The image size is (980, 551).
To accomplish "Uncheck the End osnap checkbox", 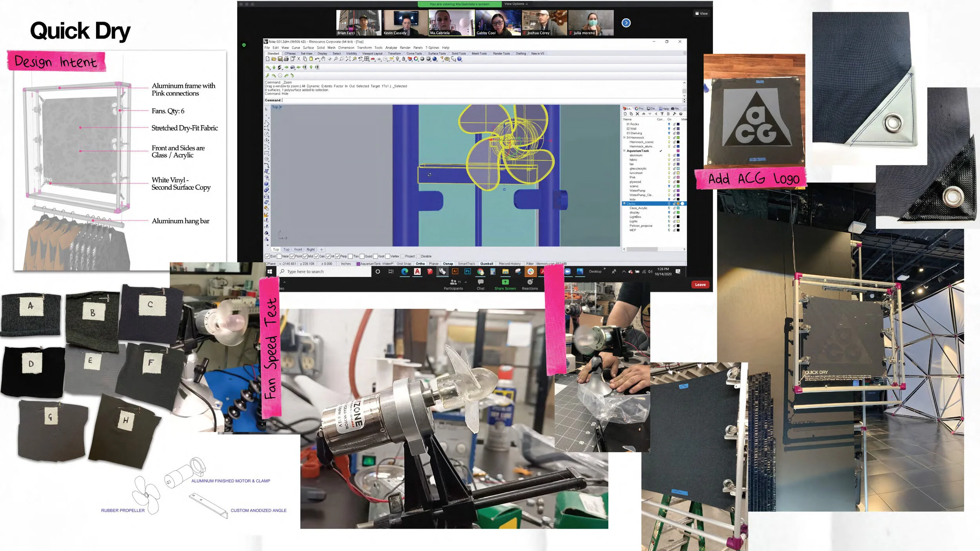I will pos(267,256).
